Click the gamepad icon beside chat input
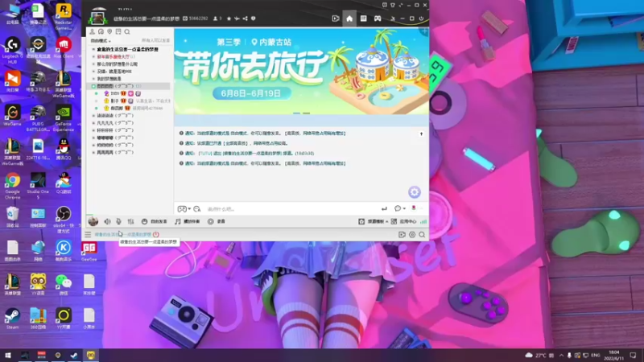The height and width of the screenshot is (362, 644). [182, 209]
